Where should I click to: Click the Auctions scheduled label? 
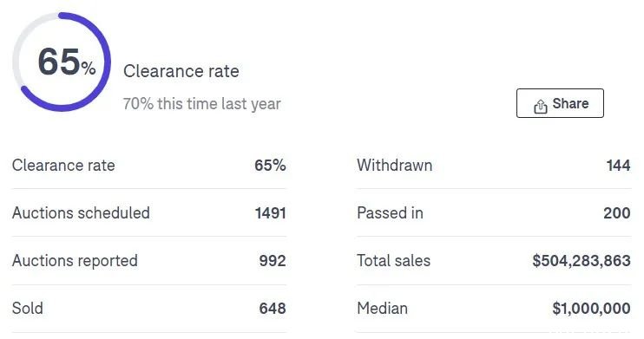tap(81, 213)
